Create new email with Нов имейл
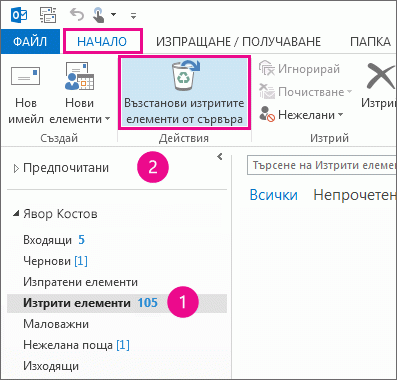Image resolution: width=397 pixels, height=380 pixels. pyautogui.click(x=26, y=93)
